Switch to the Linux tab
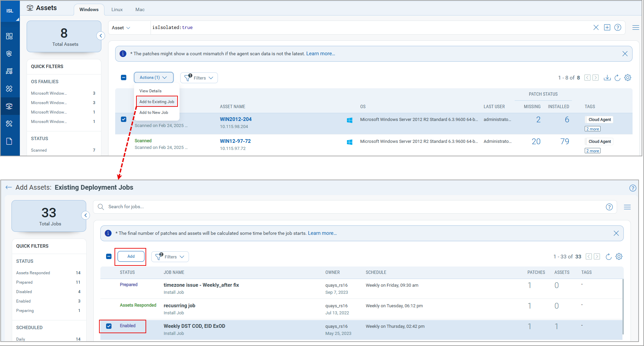644x346 pixels. coord(117,9)
